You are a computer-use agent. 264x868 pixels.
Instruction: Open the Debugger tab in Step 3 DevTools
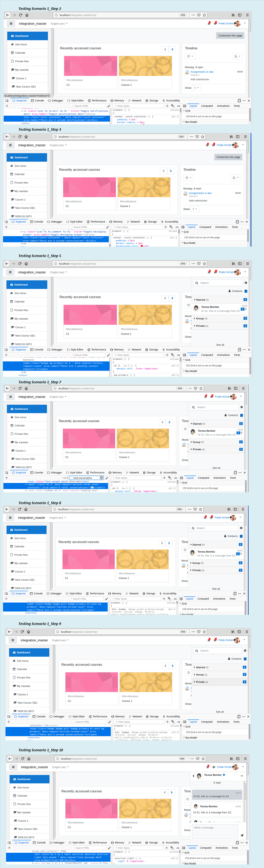[x=55, y=221]
